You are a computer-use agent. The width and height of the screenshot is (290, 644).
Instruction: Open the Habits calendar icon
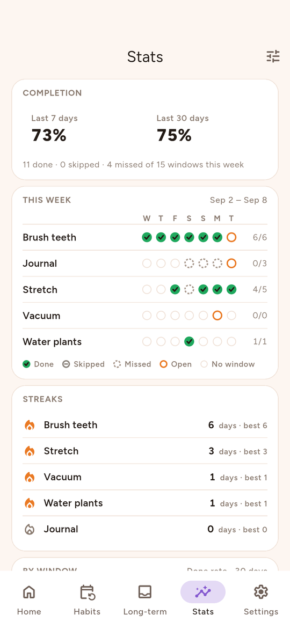(x=87, y=592)
